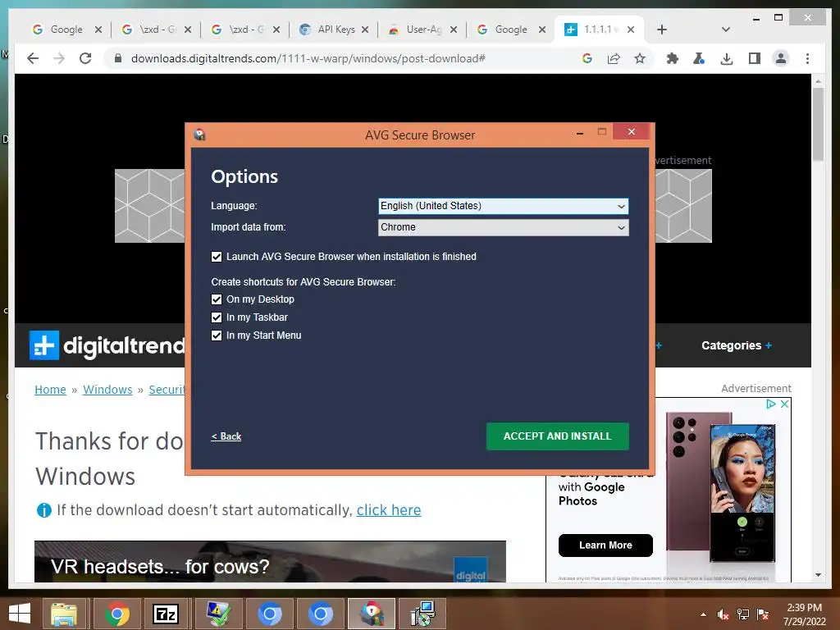Open the tab search chevron

[x=726, y=30]
